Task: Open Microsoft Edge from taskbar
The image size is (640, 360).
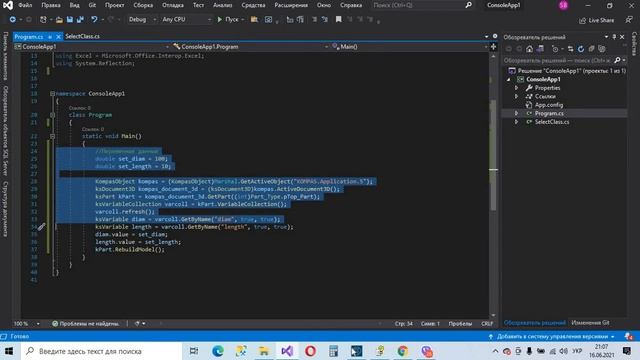Action: pos(218,351)
